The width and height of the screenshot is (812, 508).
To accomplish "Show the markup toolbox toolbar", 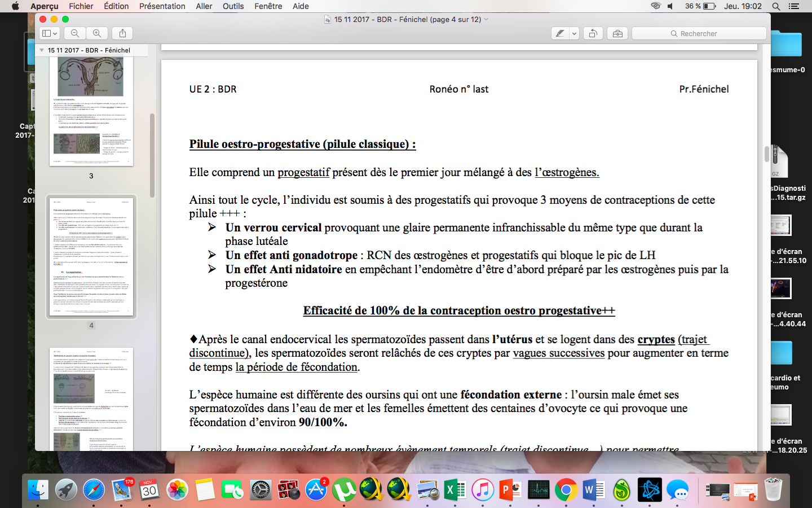I will click(x=617, y=33).
